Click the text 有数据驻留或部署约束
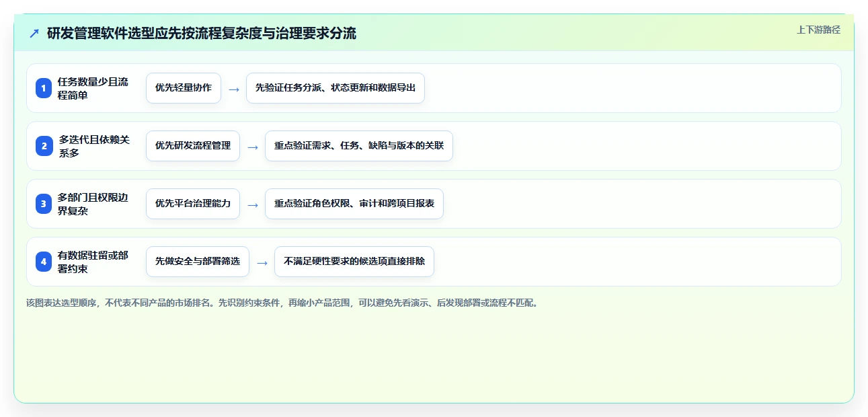The height and width of the screenshot is (417, 868). 93,262
